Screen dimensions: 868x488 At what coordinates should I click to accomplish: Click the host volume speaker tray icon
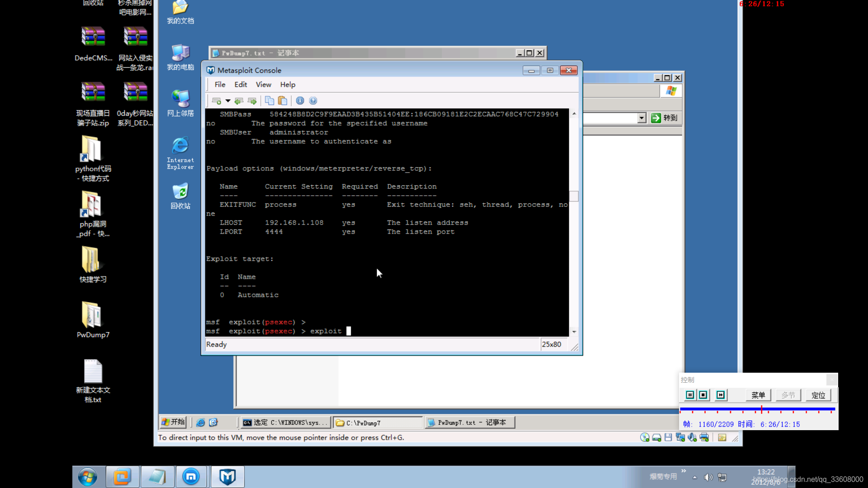tap(708, 477)
